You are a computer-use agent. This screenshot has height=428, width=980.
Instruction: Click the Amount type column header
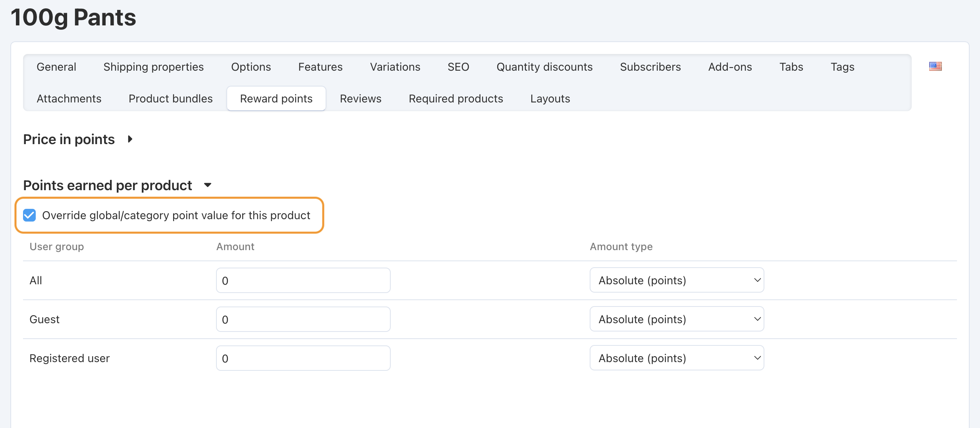pyautogui.click(x=621, y=247)
